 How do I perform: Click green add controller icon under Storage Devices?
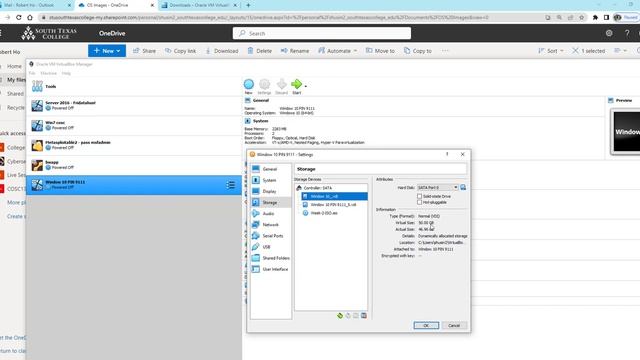(x=340, y=316)
